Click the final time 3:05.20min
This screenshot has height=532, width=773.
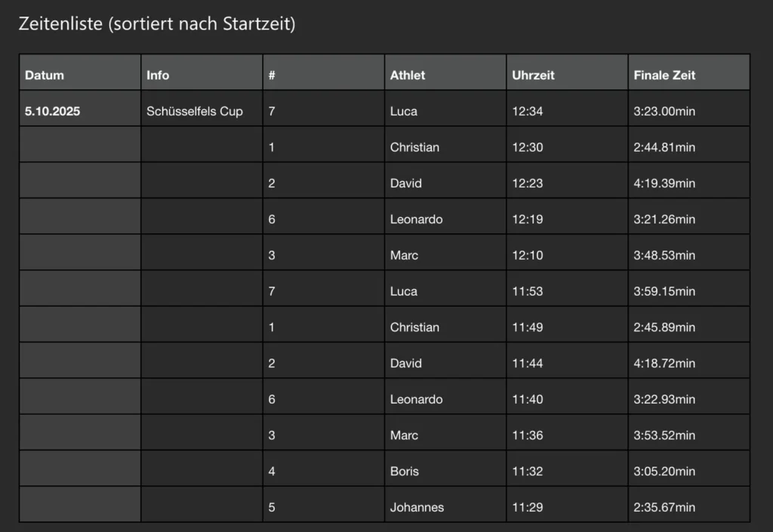(664, 472)
